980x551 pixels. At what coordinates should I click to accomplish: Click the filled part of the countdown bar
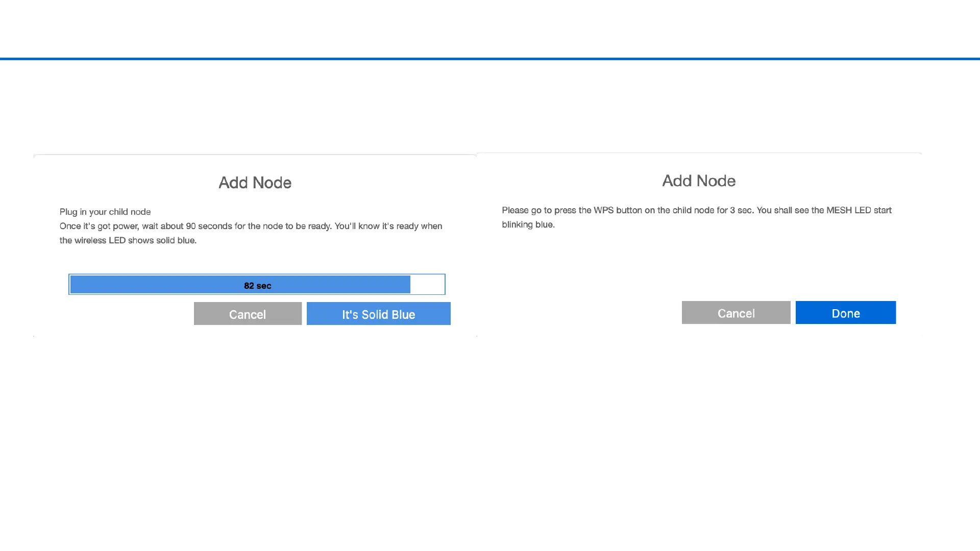click(153, 285)
